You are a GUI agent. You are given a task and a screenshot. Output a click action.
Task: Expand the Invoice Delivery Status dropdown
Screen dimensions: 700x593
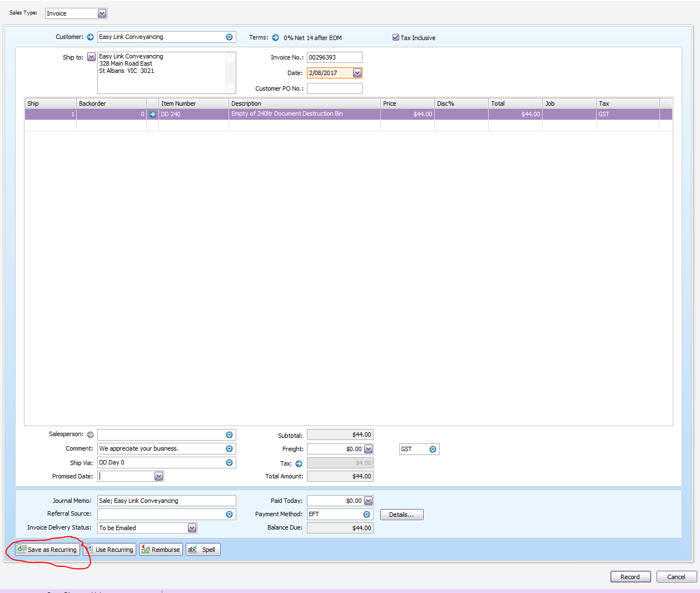pyautogui.click(x=192, y=528)
